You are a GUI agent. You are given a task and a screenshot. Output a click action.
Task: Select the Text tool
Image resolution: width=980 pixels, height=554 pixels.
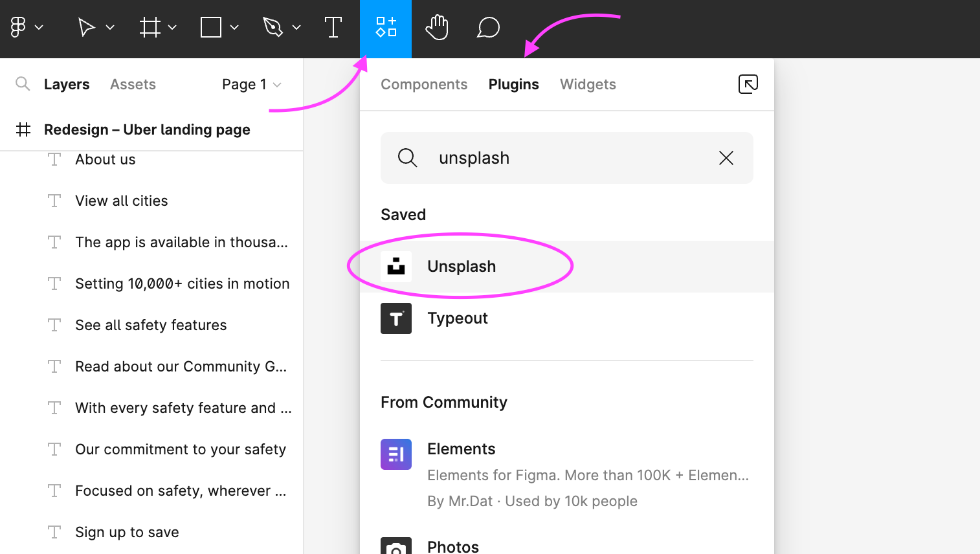333,27
